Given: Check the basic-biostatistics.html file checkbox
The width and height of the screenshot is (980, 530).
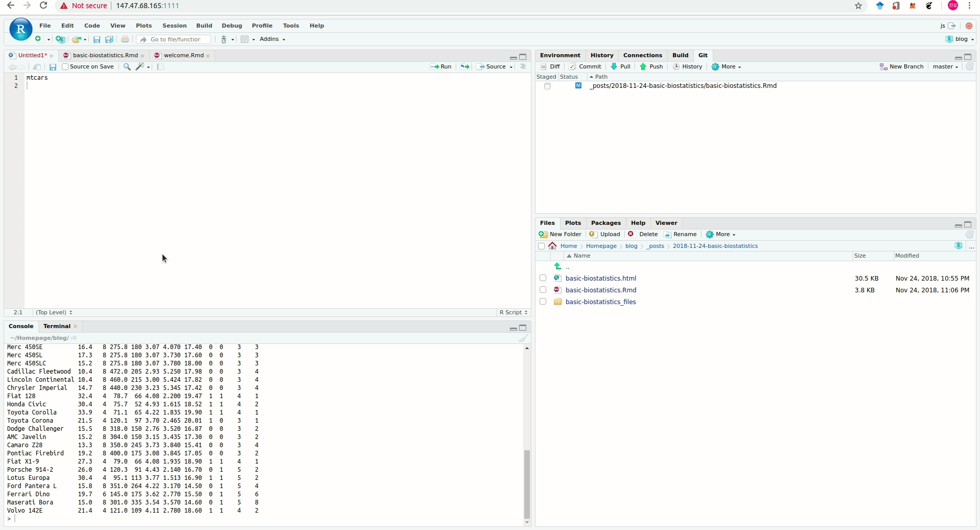Looking at the screenshot, I should click(543, 278).
